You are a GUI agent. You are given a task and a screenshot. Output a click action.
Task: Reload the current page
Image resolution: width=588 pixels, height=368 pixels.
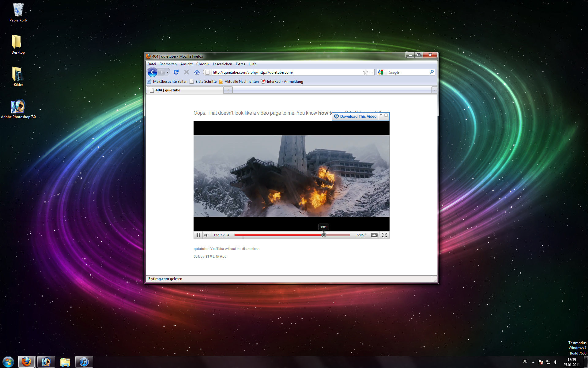coord(176,72)
